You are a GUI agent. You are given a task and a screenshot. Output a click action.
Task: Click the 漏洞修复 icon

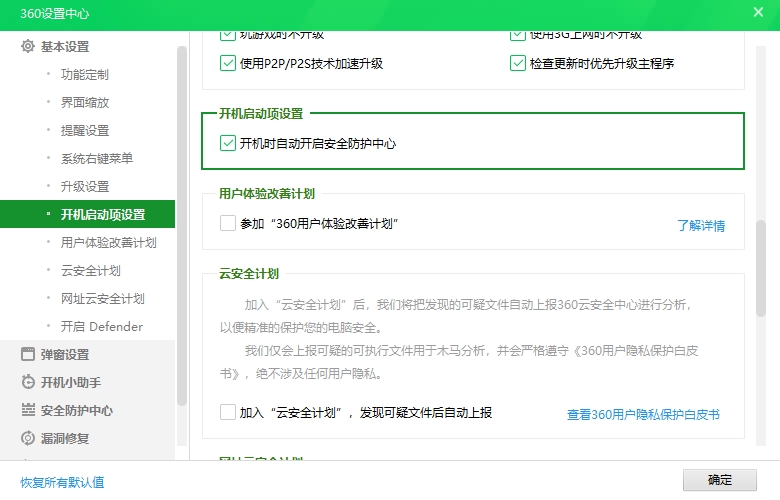click(28, 438)
